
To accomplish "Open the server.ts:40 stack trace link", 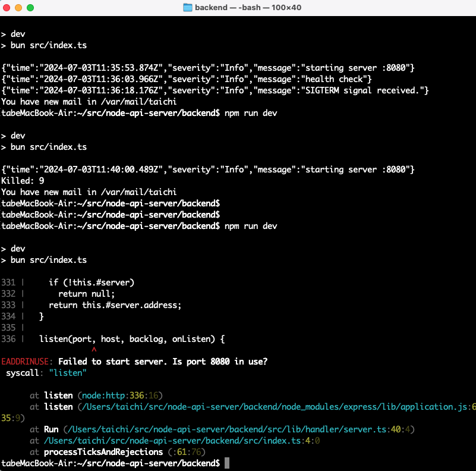I will pyautogui.click(x=238, y=429).
